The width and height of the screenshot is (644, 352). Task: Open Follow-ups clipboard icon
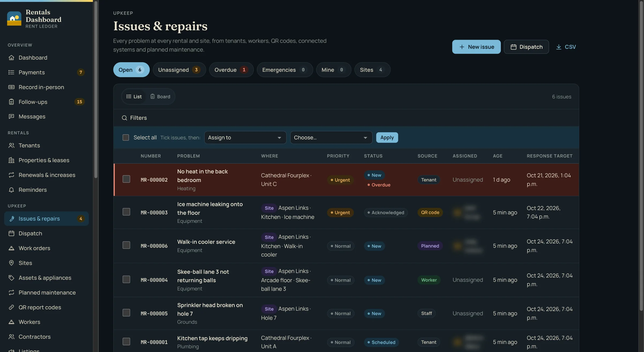click(x=11, y=102)
